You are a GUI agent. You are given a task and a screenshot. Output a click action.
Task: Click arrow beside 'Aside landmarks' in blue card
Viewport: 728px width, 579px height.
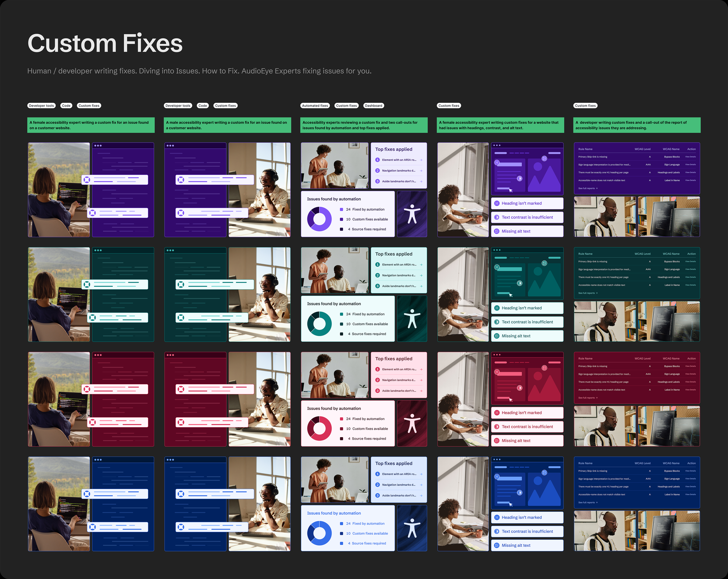(421, 496)
